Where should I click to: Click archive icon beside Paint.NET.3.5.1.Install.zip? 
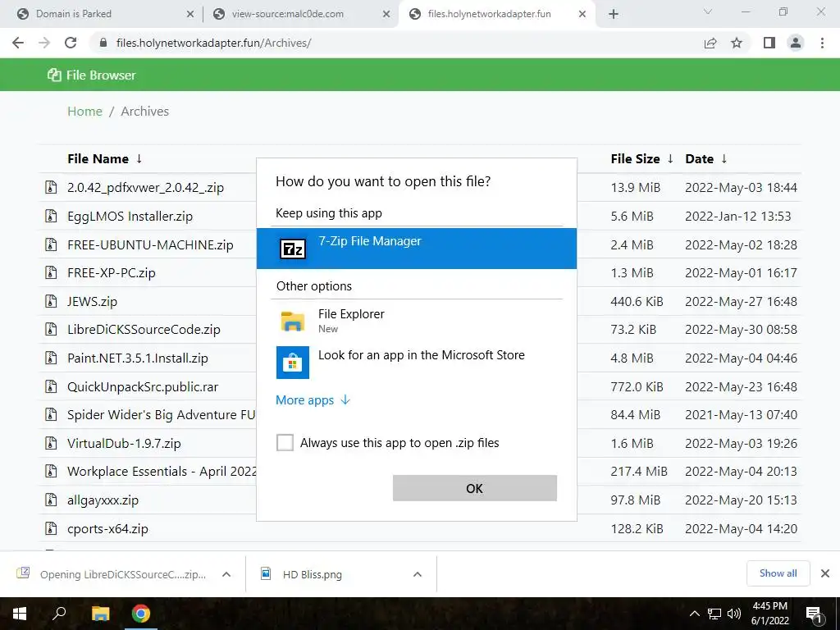pyautogui.click(x=50, y=358)
